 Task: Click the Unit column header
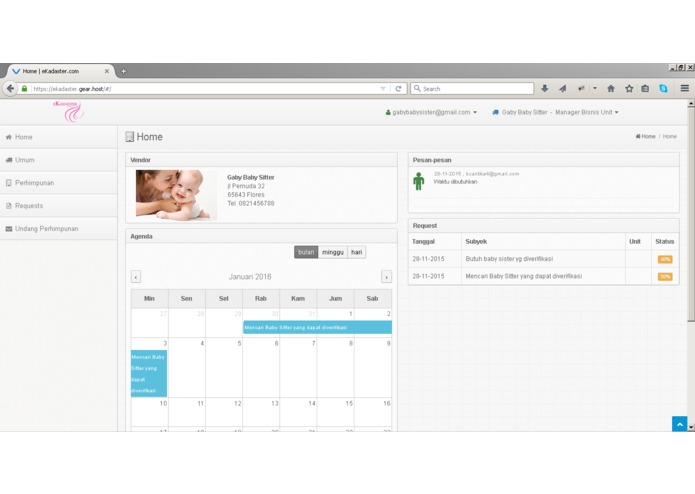coord(635,241)
